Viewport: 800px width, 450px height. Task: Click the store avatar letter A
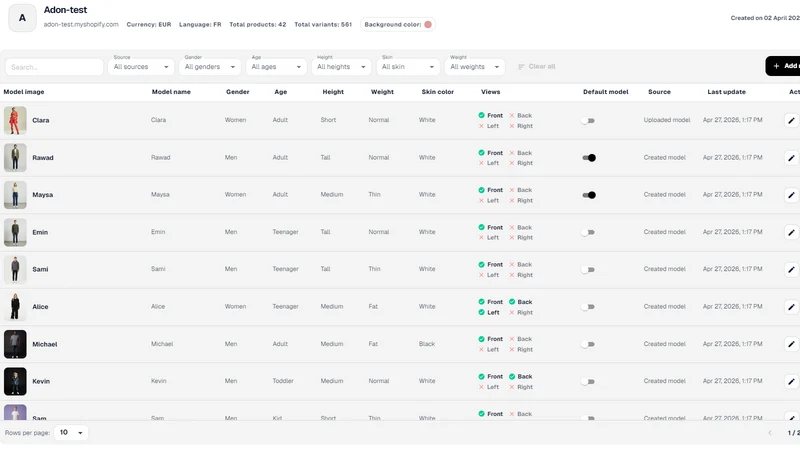coord(22,18)
